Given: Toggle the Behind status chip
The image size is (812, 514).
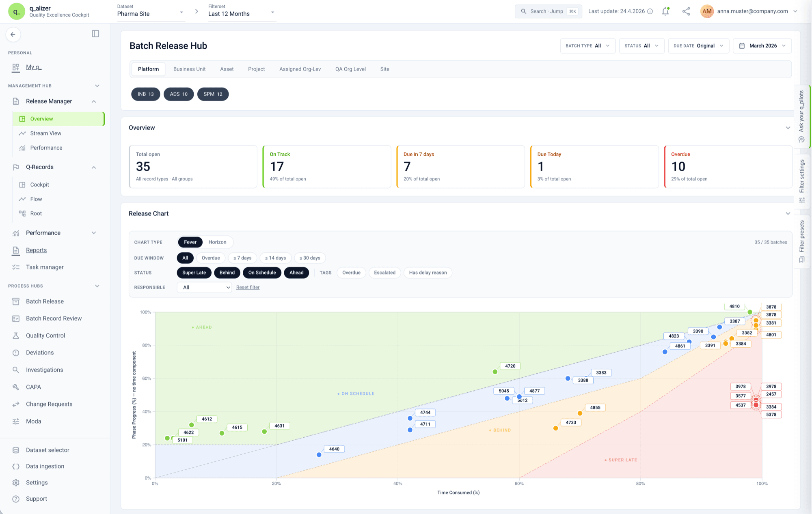Looking at the screenshot, I should click(x=227, y=273).
